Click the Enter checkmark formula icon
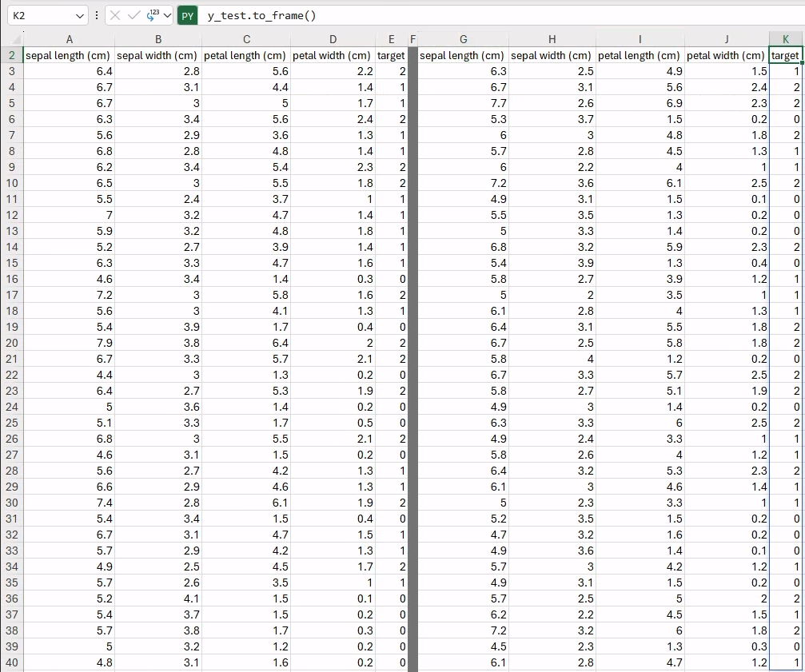 (x=134, y=16)
